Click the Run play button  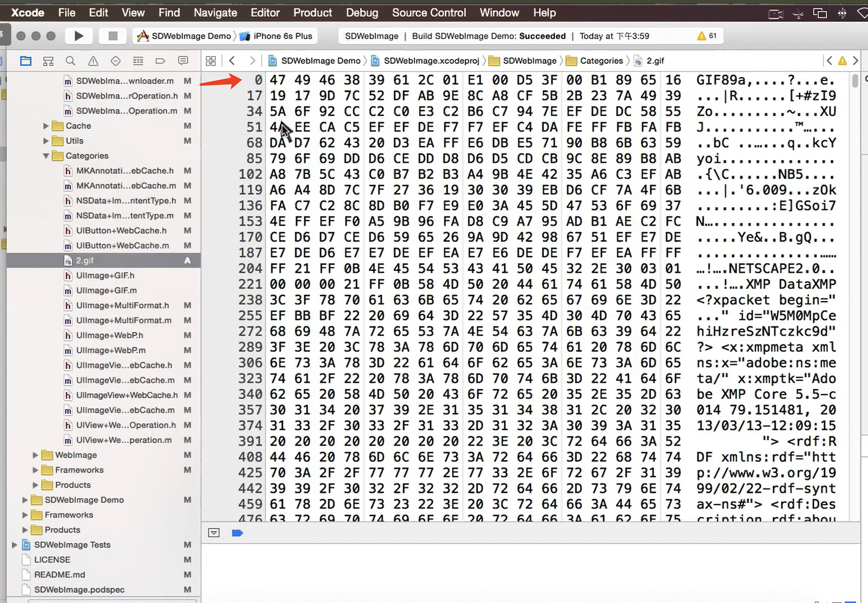tap(79, 36)
